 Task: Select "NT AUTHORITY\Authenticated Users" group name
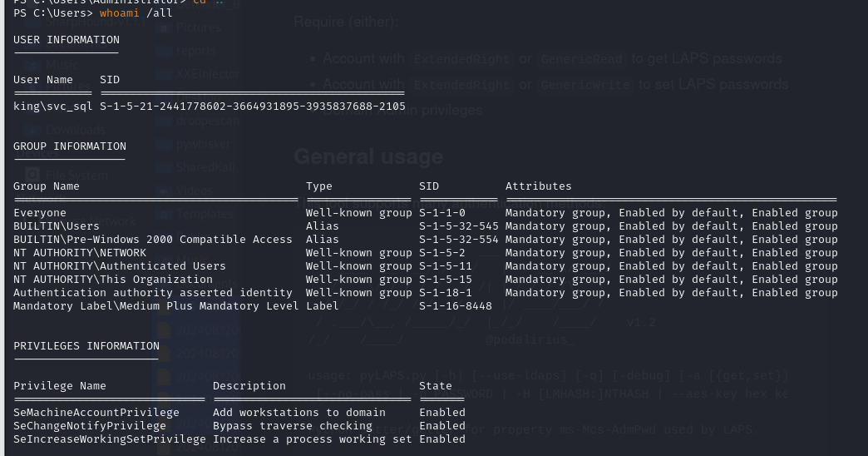click(x=120, y=266)
